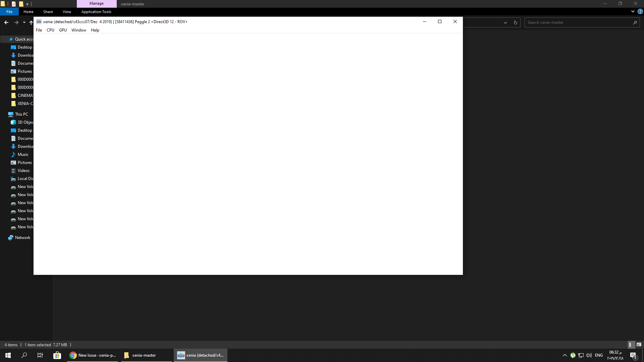Switch to the View ribbon tab
The image size is (644, 362).
point(67,12)
